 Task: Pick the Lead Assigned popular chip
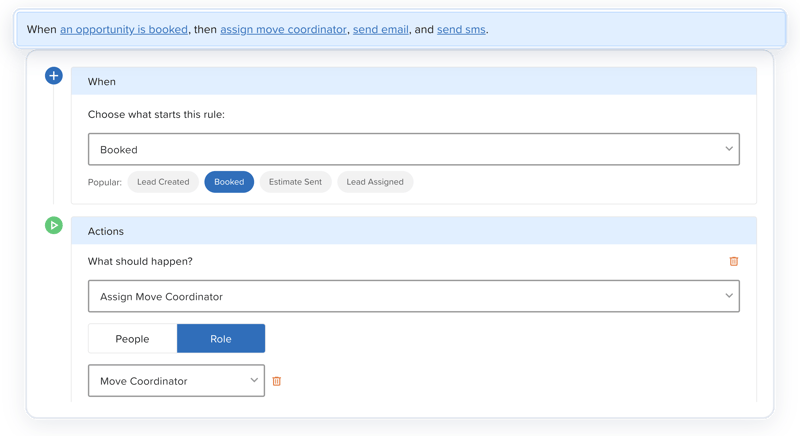[x=375, y=182]
